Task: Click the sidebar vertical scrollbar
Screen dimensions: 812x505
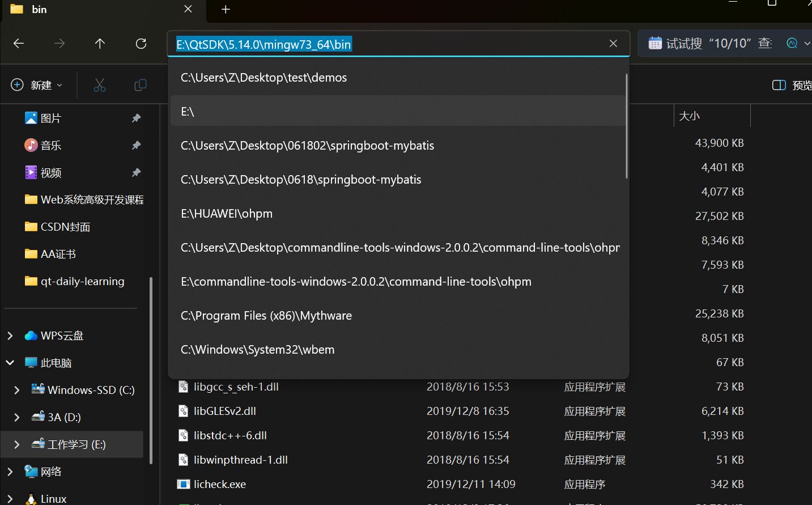Action: pos(151,371)
